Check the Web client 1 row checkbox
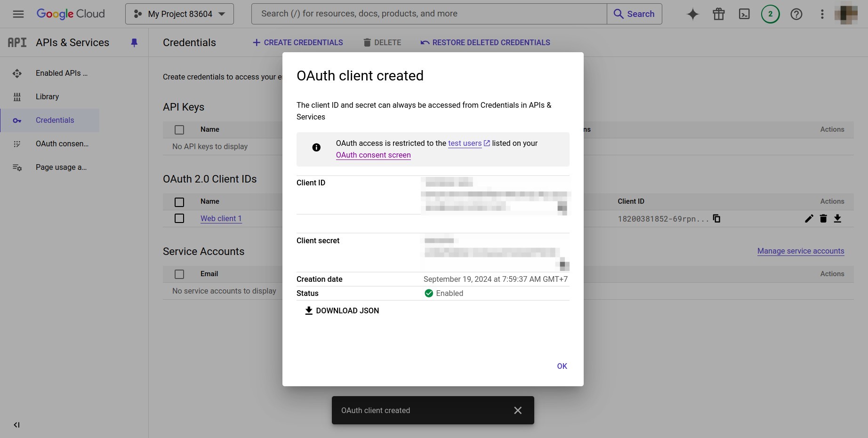The height and width of the screenshot is (438, 868). pyautogui.click(x=179, y=218)
